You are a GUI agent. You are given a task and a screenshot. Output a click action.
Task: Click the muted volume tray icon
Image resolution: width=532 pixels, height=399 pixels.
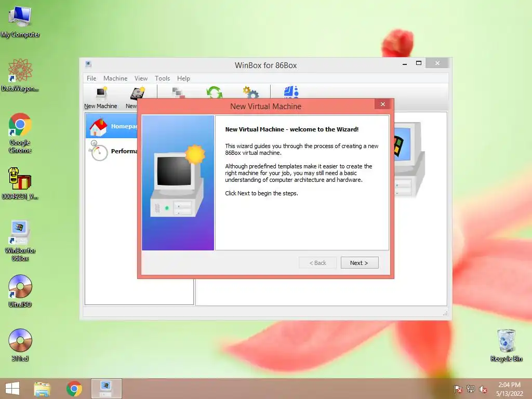[x=483, y=389]
